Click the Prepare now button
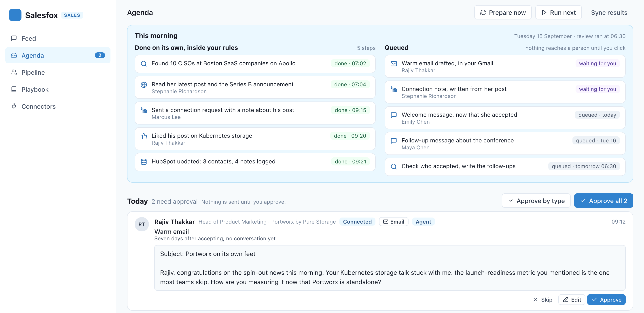The width and height of the screenshot is (644, 313). click(503, 13)
